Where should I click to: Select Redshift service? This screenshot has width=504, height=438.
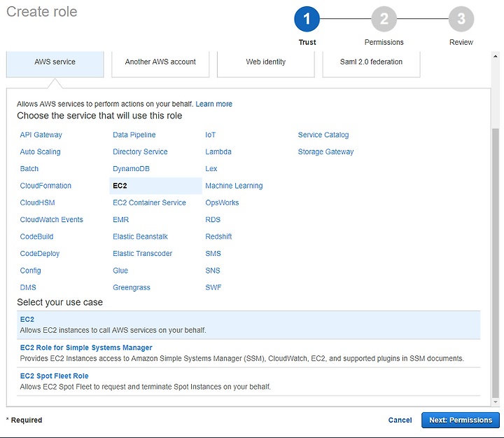(x=218, y=237)
